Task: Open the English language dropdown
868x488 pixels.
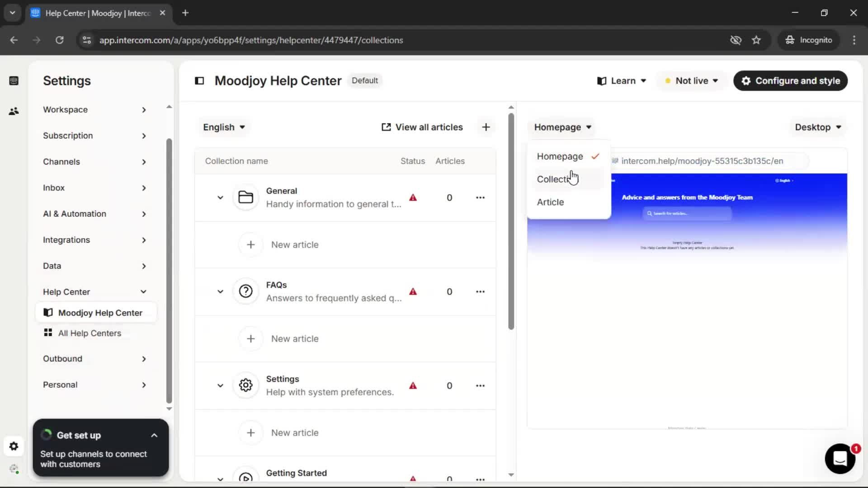Action: (x=224, y=127)
